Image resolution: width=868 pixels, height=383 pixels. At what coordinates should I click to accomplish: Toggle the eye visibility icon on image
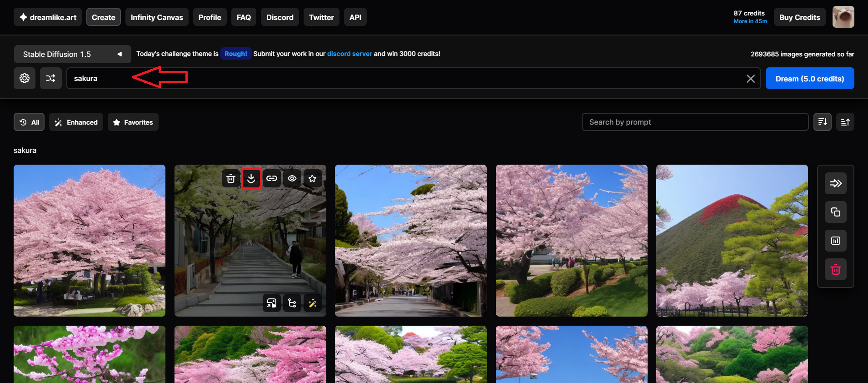pyautogui.click(x=292, y=178)
